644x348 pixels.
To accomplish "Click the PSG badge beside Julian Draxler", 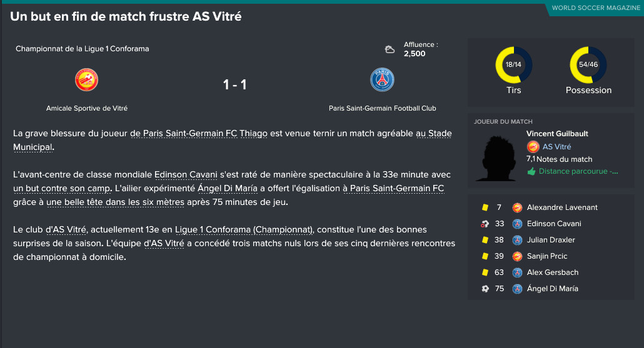I will pos(518,240).
